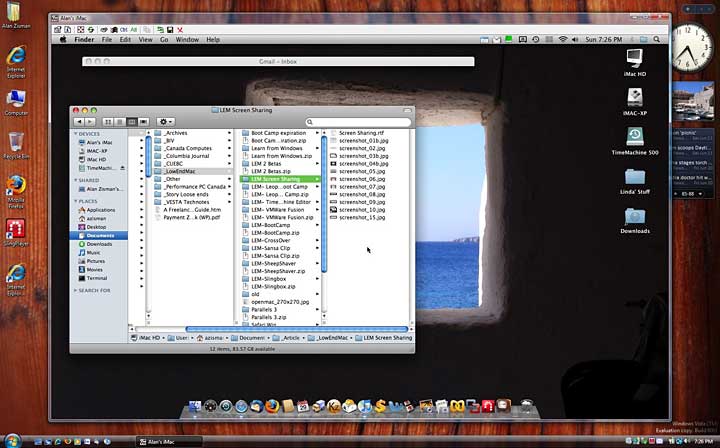Open iCal from Mac Dock

tap(303, 406)
